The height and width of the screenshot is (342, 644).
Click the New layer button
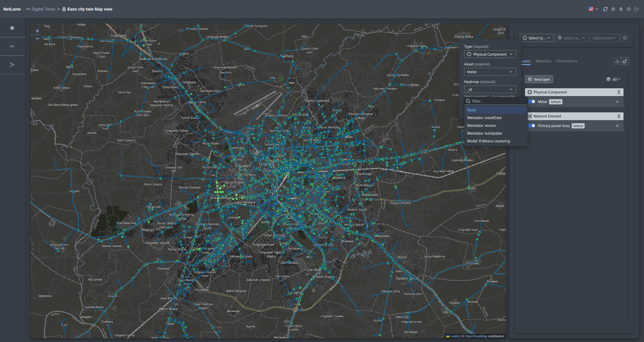pyautogui.click(x=539, y=79)
